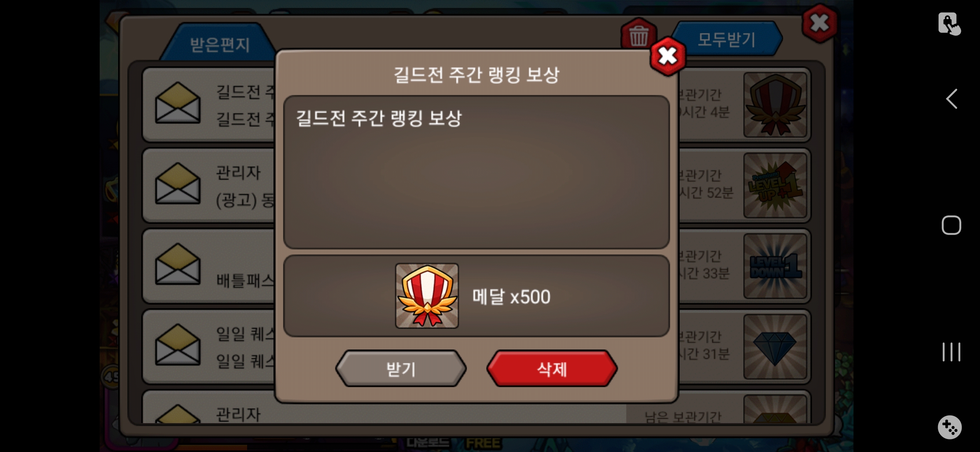Select the blue diamond reward thumbnail
Screen dimensions: 980x452
[775, 347]
